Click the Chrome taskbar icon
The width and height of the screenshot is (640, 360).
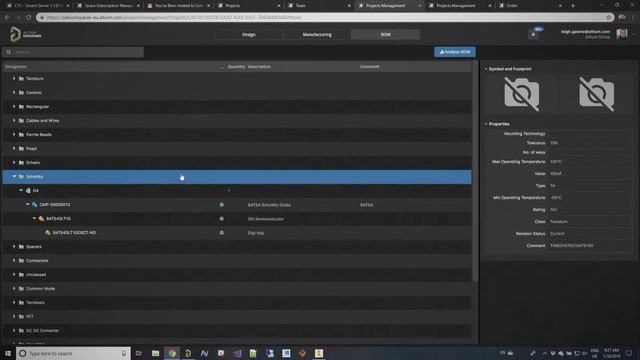[x=172, y=353]
